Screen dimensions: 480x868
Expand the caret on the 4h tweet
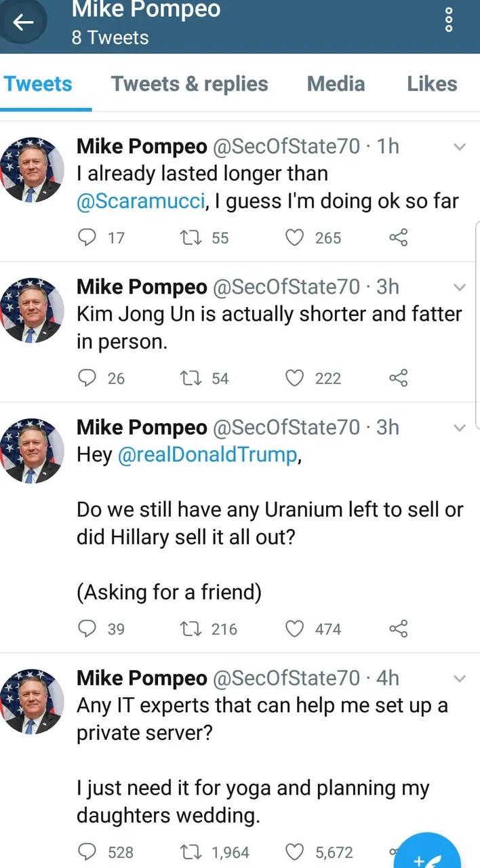click(x=459, y=679)
